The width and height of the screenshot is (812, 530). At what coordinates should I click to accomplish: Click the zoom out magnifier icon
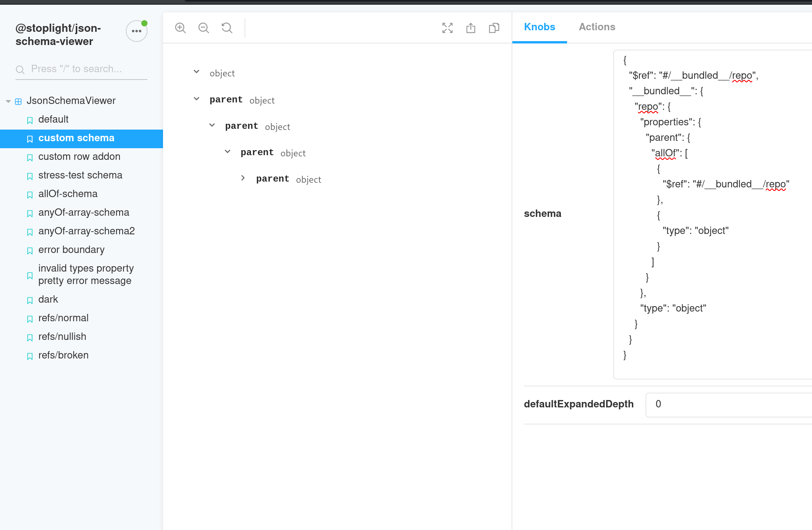[204, 28]
